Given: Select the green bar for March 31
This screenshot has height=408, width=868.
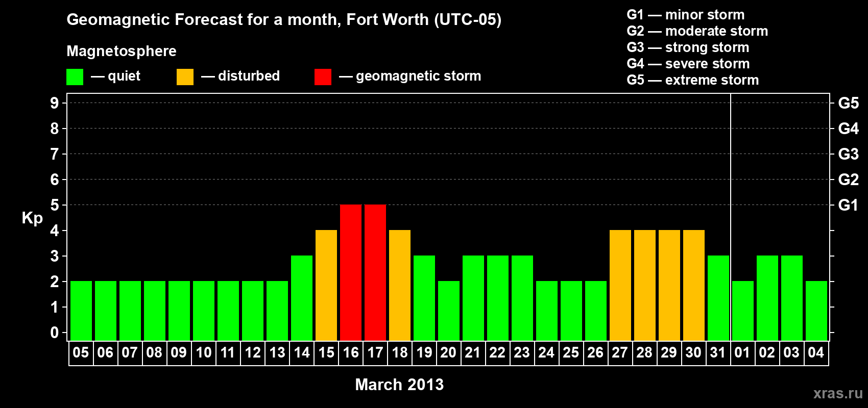Looking at the screenshot, I should pos(718,298).
